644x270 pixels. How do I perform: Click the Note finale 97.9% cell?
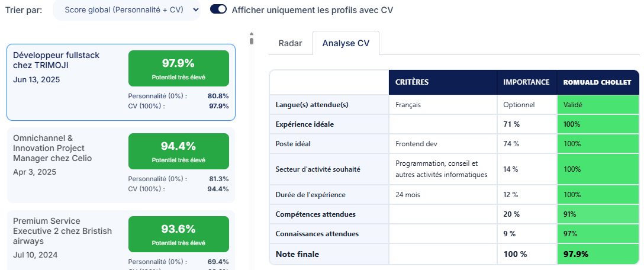(598, 254)
